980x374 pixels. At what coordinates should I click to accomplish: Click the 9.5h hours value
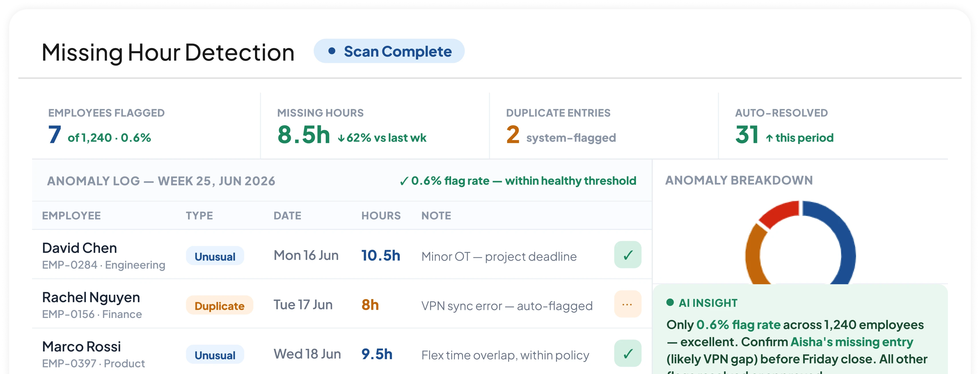(x=377, y=354)
